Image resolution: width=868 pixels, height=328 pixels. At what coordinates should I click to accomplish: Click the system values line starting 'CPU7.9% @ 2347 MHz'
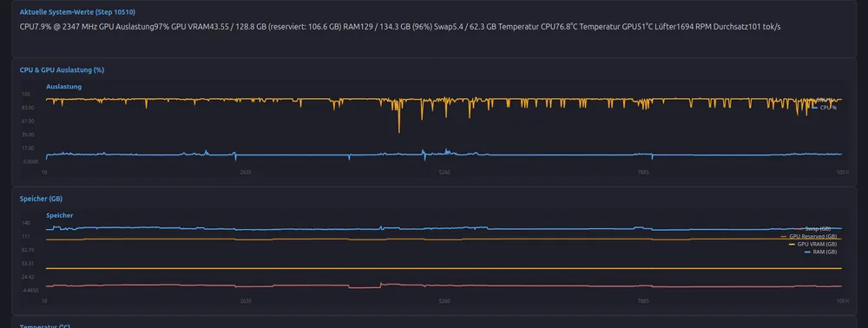(400, 27)
